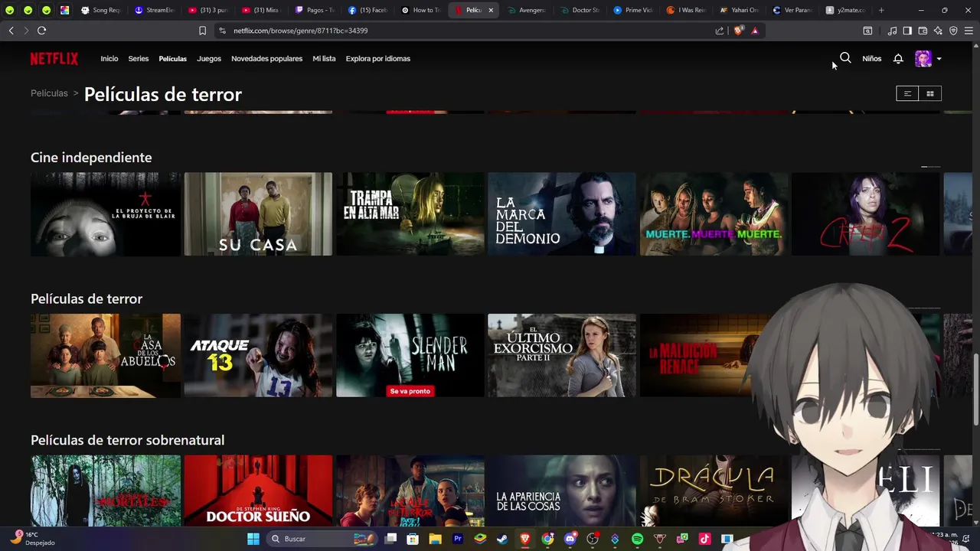980x551 pixels.
Task: Close the Netflix Películas tab
Action: tap(491, 10)
